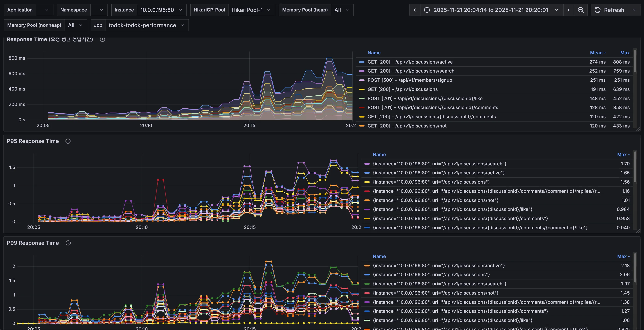Click the zoom out time range icon
The height and width of the screenshot is (330, 644).
pos(580,10)
